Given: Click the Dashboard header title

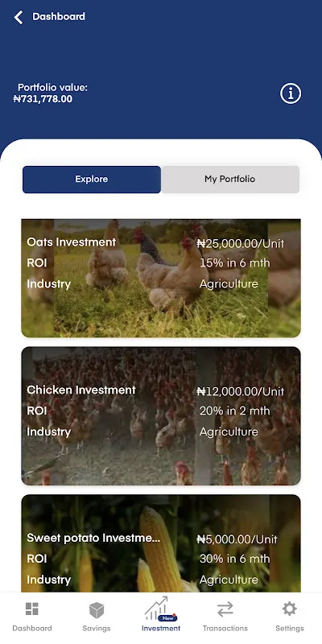Looking at the screenshot, I should click(59, 17).
